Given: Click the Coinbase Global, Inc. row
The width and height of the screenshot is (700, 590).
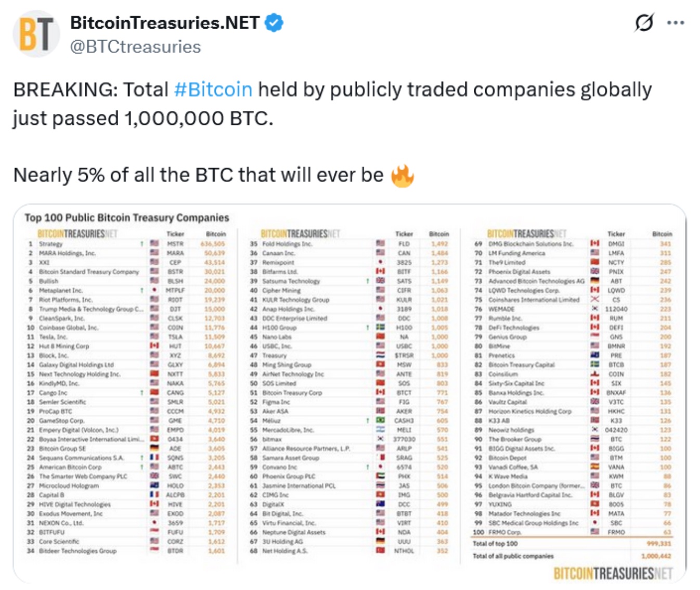Looking at the screenshot, I should coord(127,327).
